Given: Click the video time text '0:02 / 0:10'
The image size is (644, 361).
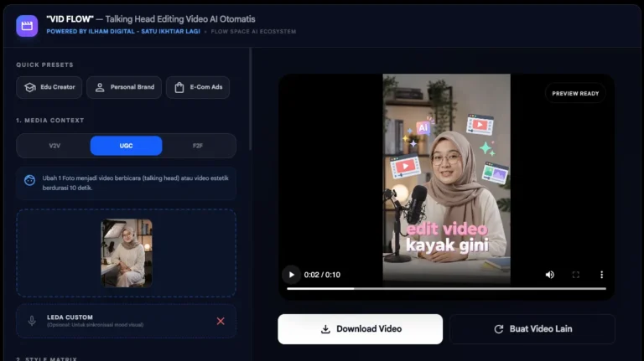Looking at the screenshot, I should [322, 275].
